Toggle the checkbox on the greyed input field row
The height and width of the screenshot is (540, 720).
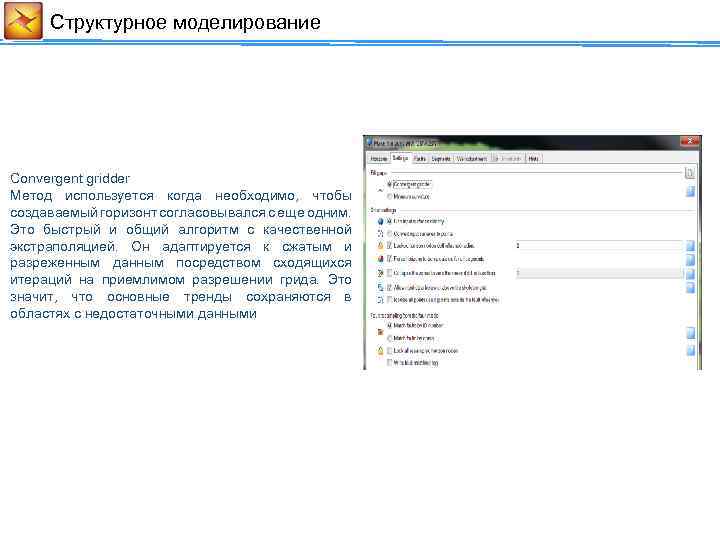[x=389, y=273]
